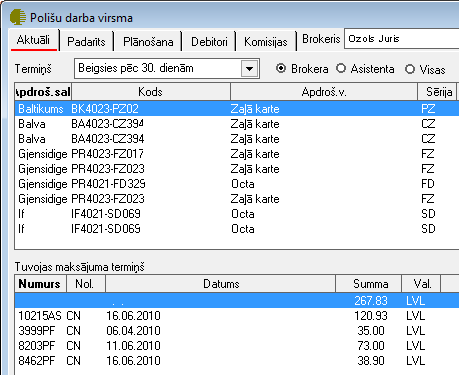This screenshot has width=459, height=375.
Task: Click Zaļā karte in the PR4023-FZ017 row
Action: click(x=255, y=154)
